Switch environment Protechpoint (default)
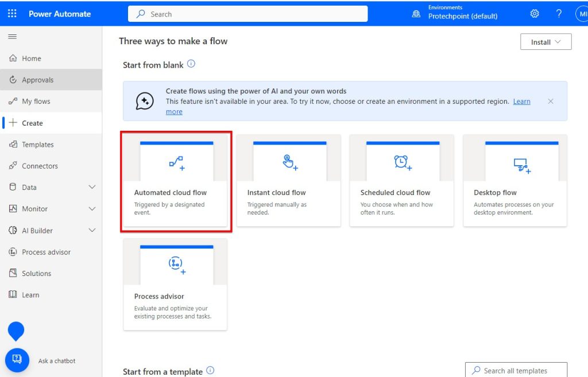Image resolution: width=588 pixels, height=377 pixels. pos(463,16)
